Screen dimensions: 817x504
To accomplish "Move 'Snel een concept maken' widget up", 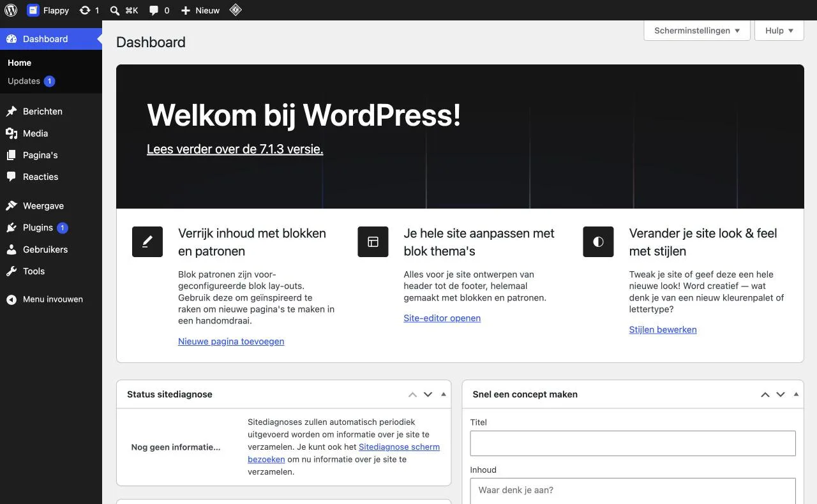I will click(765, 394).
